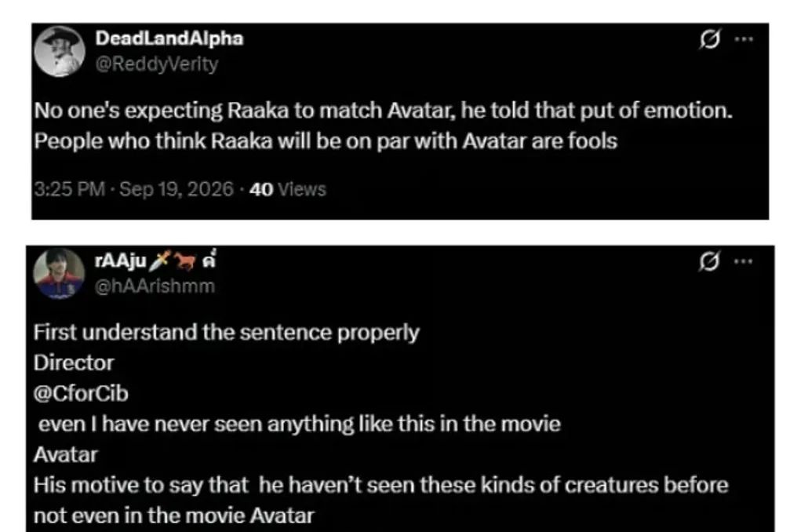Click the Thai character after rAAju's emojis

click(x=209, y=260)
